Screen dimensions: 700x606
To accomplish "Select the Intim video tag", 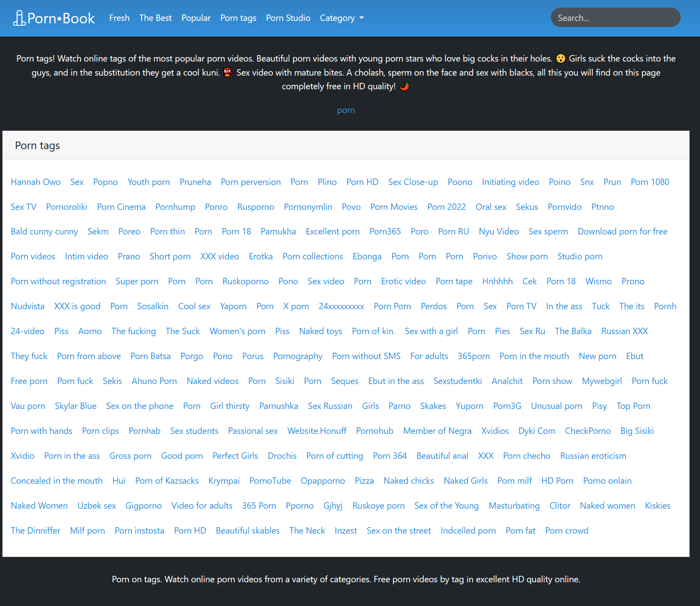I will coord(86,257).
